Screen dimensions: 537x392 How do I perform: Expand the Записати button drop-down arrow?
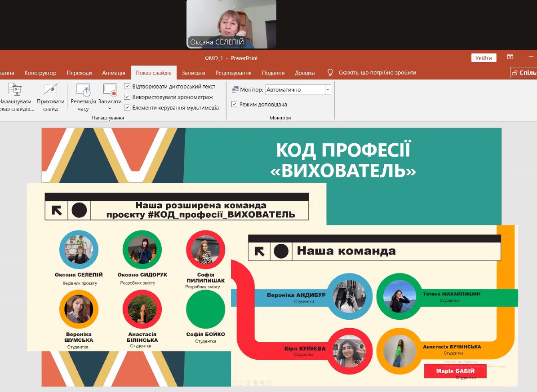click(x=110, y=109)
